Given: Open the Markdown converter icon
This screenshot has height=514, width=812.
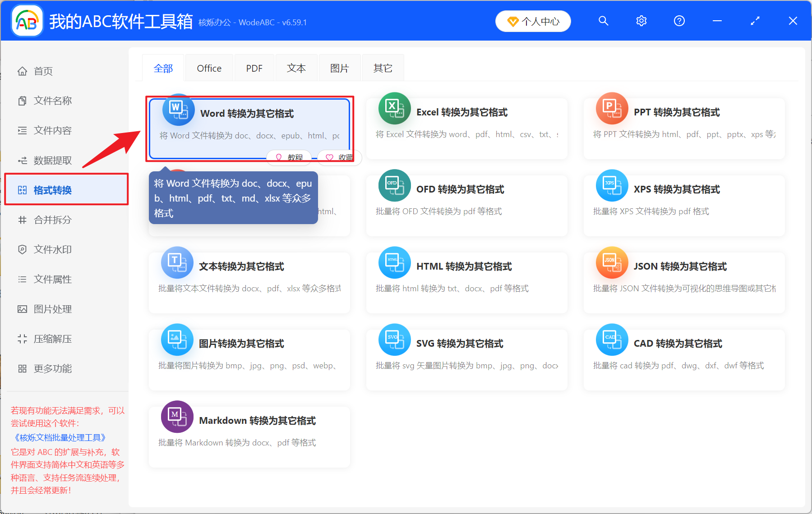Looking at the screenshot, I should 177,417.
